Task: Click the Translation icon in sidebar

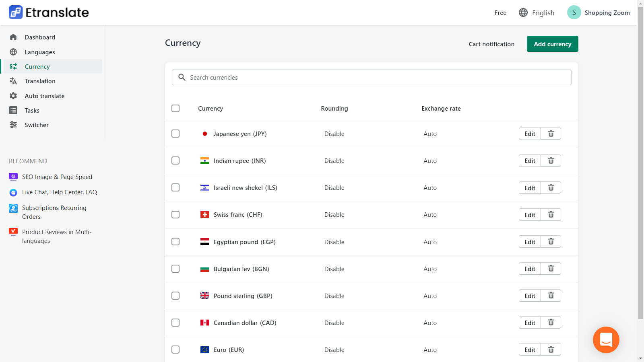Action: pyautogui.click(x=13, y=81)
